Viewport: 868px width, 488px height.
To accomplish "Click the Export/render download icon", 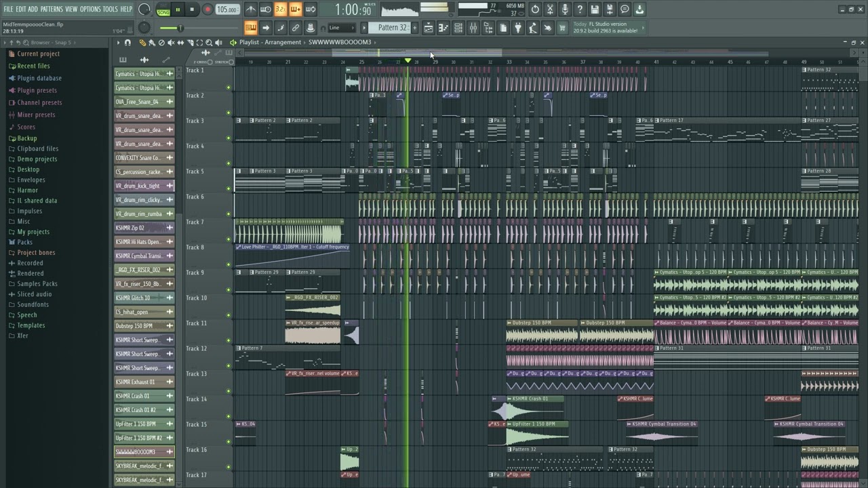I will (639, 9).
